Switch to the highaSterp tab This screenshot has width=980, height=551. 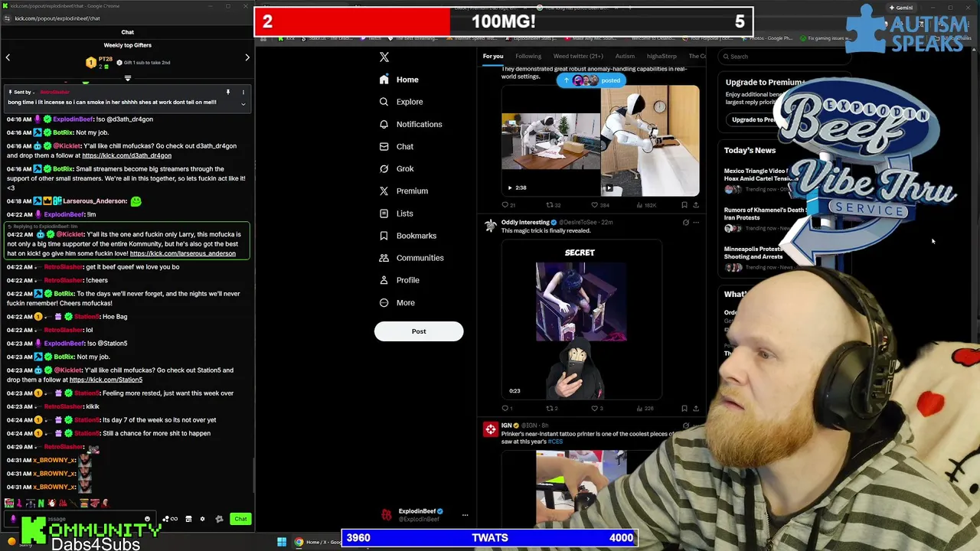click(x=661, y=56)
